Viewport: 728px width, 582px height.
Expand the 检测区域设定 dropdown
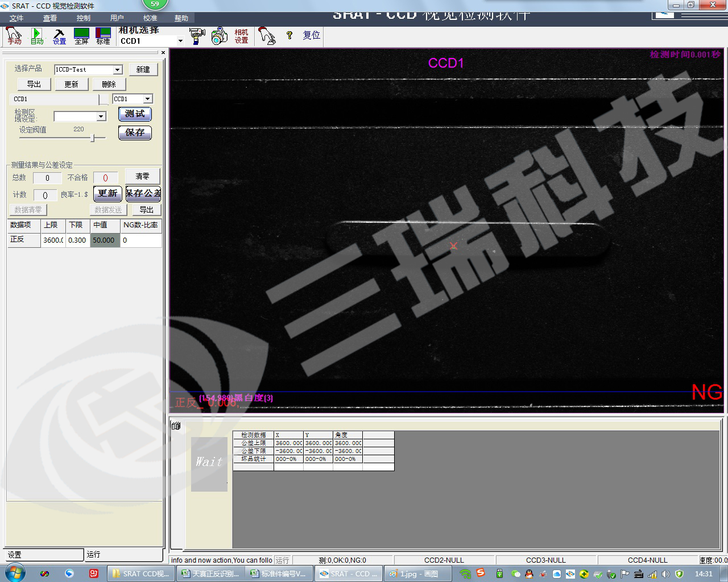[x=101, y=117]
